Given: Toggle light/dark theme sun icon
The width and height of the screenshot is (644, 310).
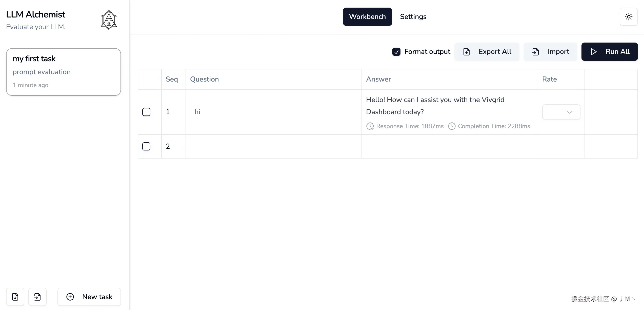Looking at the screenshot, I should [x=629, y=17].
